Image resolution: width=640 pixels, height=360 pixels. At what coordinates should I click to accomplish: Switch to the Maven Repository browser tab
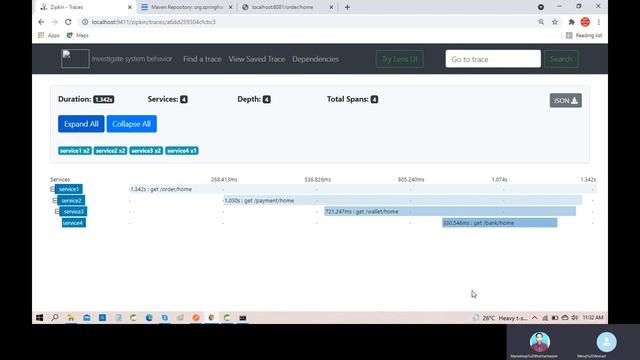click(186, 7)
